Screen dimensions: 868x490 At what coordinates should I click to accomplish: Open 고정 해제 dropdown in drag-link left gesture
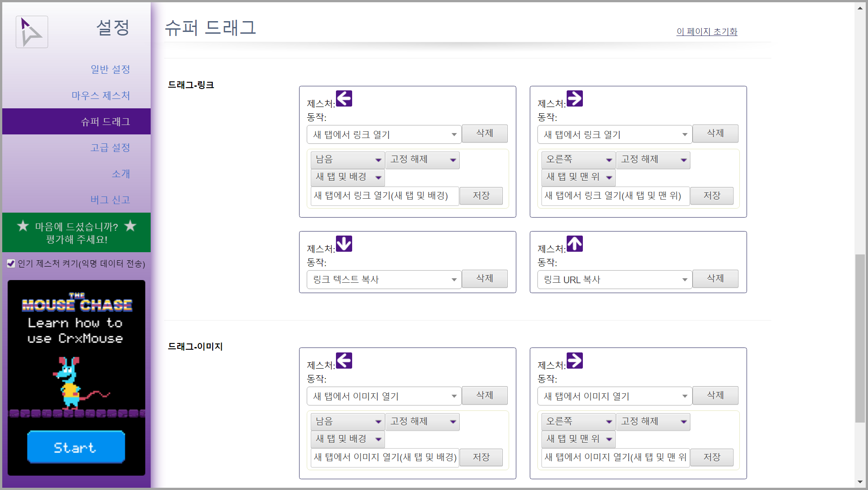pos(422,160)
